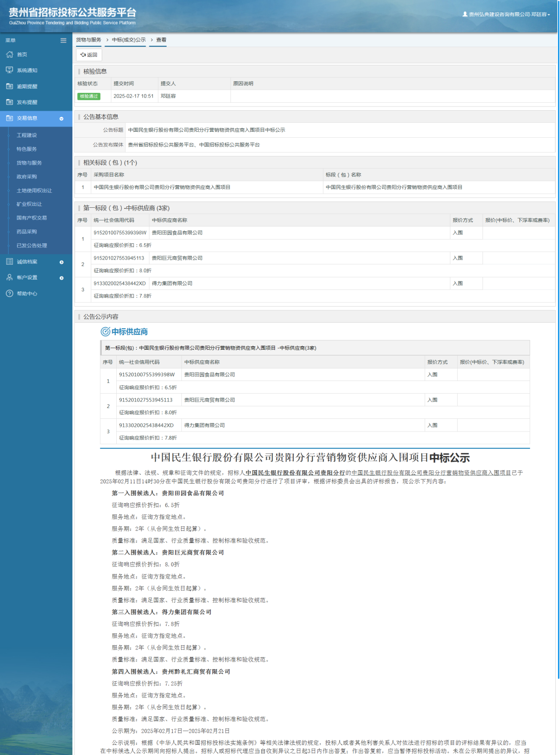Click the 诚信档案 list icon
Viewport: 560px width, 755px height.
[x=9, y=261]
